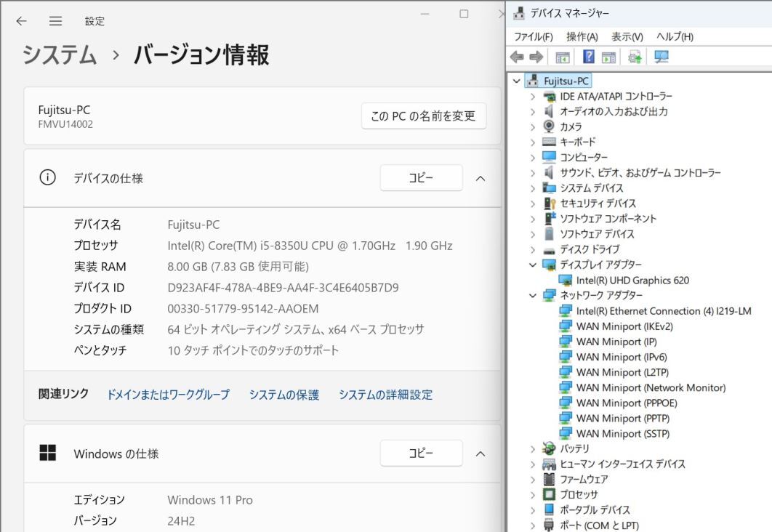Select WAN Miniport (IPv6) adapter
Viewport: 772px width, 532px height.
622,357
